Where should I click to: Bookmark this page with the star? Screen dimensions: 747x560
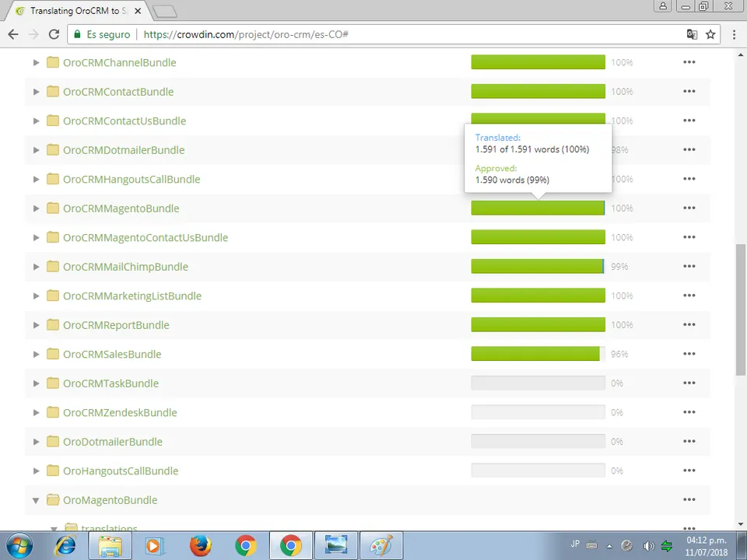click(x=710, y=34)
